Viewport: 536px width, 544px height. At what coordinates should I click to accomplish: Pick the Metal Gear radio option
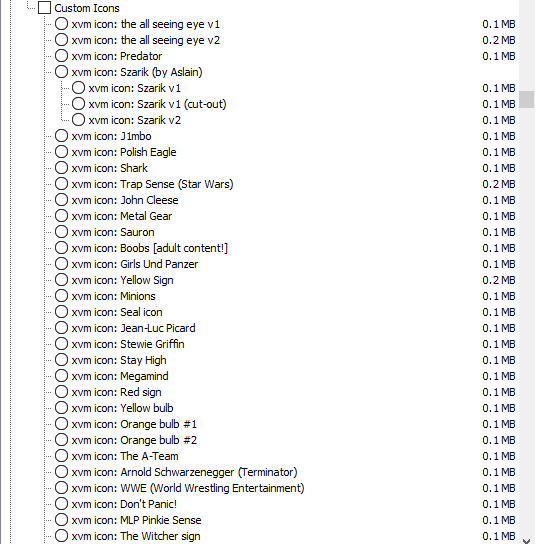tap(61, 216)
